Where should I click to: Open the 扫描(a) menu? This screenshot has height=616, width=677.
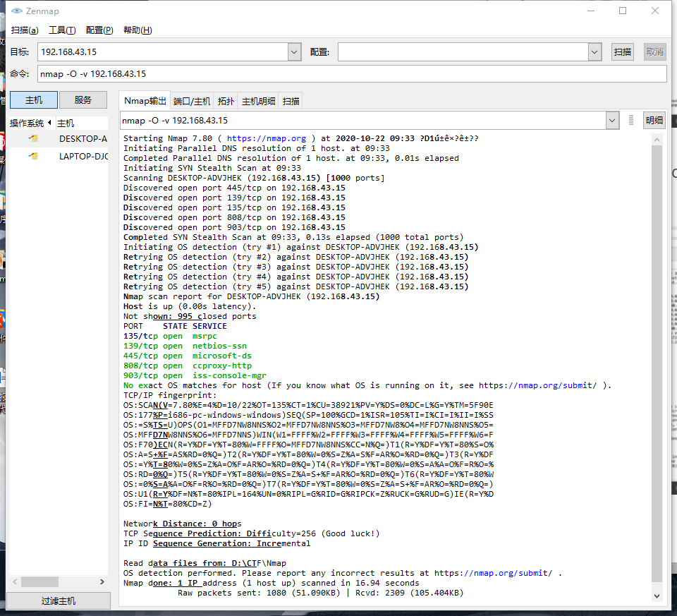pos(25,30)
